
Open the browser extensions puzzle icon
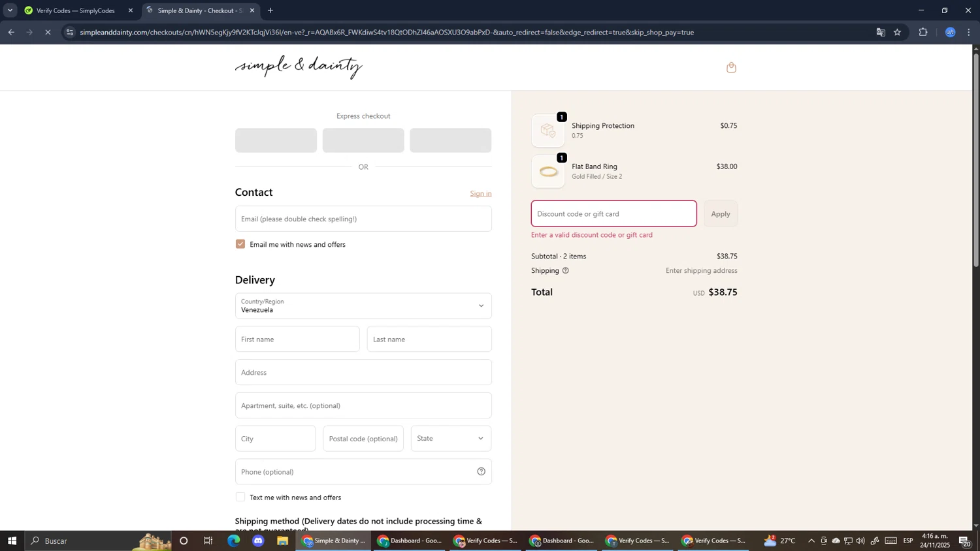(923, 32)
